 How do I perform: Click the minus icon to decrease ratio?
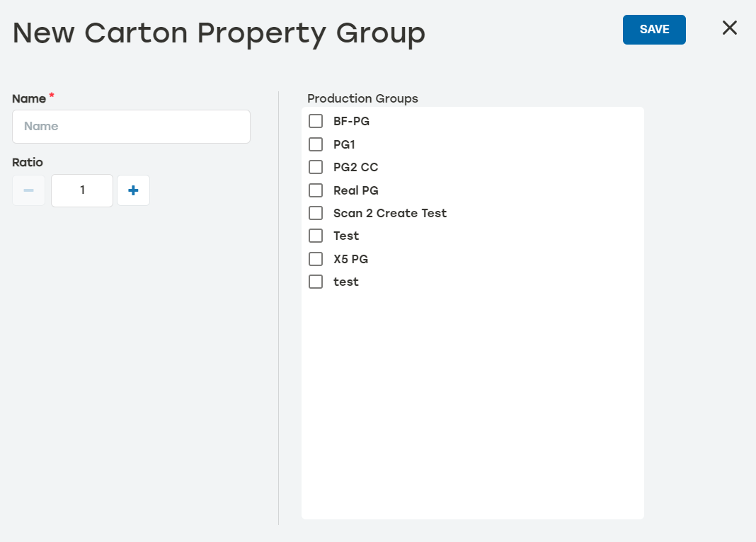28,190
